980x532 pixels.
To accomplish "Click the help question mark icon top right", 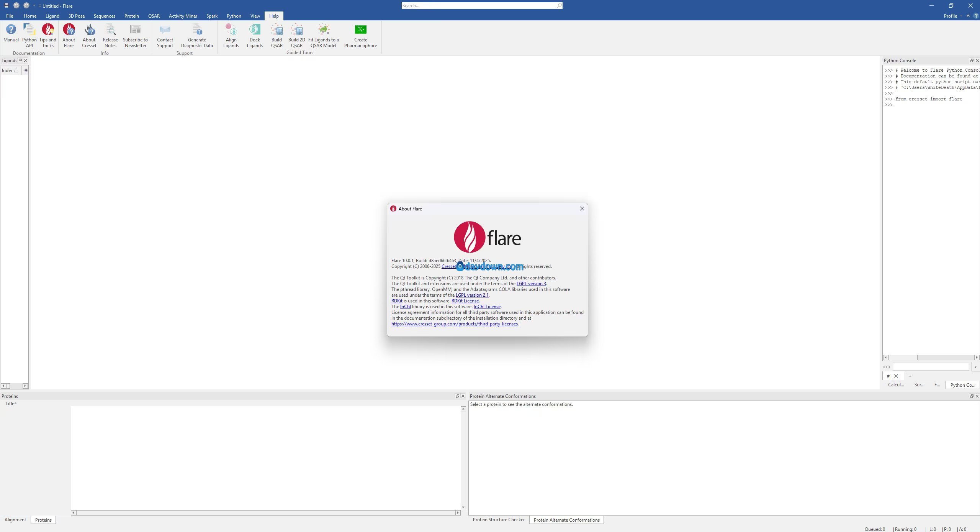I will tap(976, 16).
